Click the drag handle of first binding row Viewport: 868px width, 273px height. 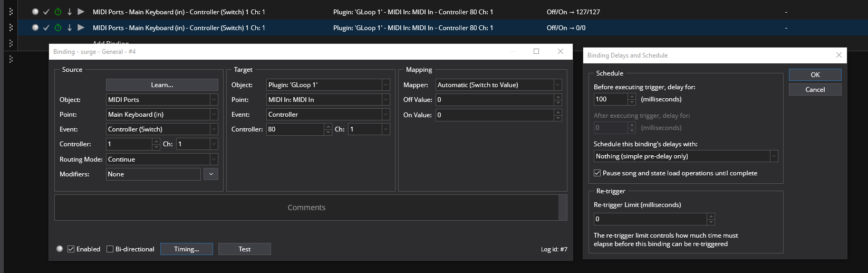point(11,12)
